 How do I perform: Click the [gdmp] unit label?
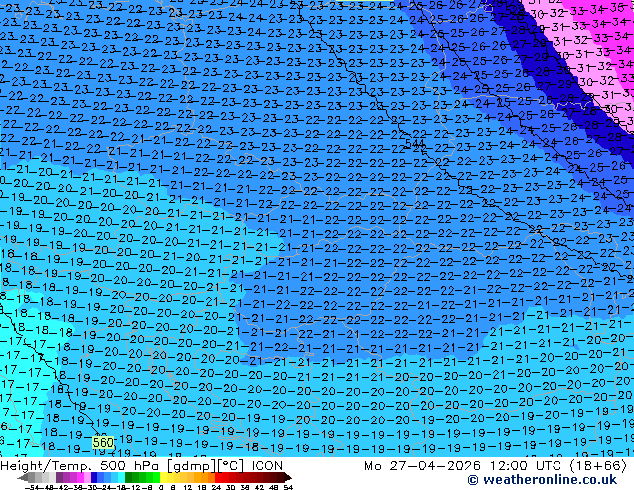191,466
